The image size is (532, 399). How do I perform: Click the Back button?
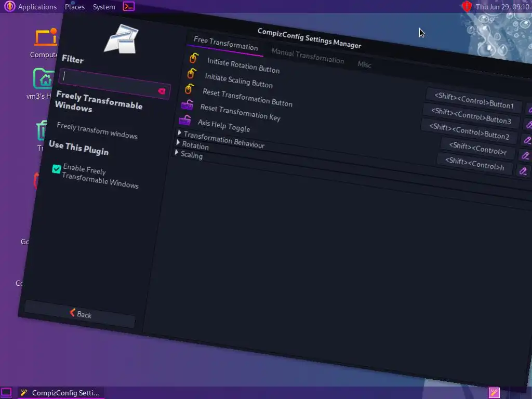pos(79,314)
